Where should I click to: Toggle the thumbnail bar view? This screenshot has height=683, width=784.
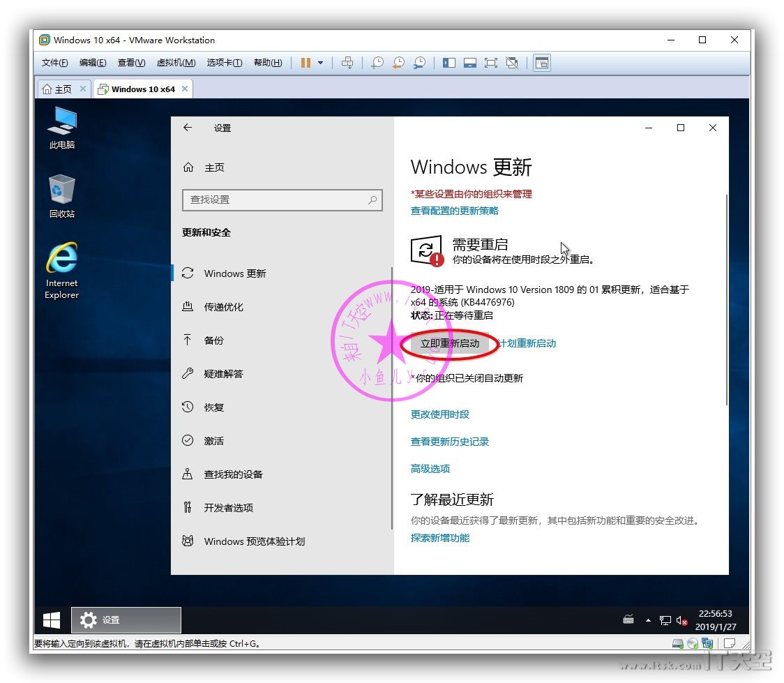[x=470, y=63]
